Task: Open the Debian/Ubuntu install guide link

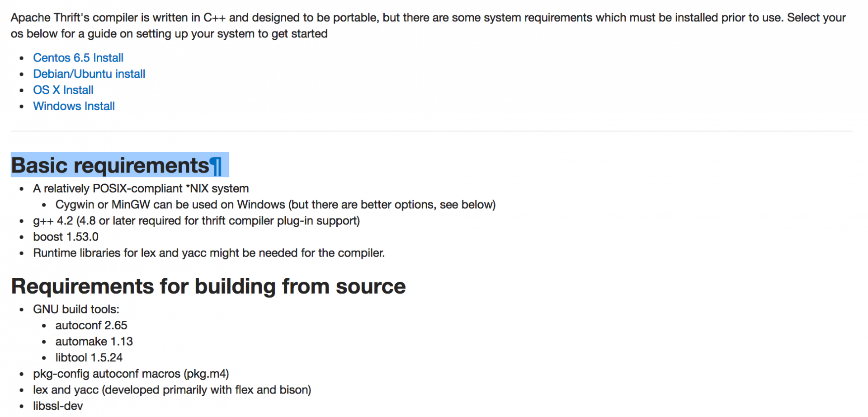Action: coord(89,74)
